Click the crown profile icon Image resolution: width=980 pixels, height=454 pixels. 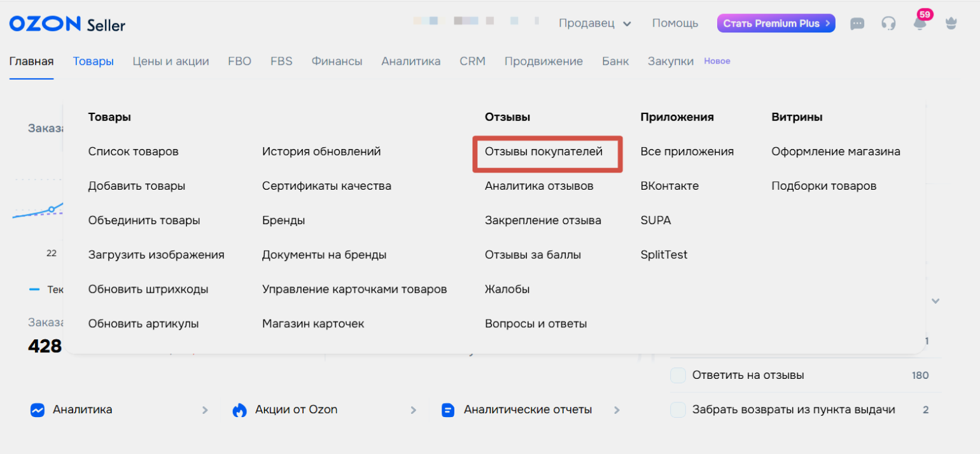[951, 24]
